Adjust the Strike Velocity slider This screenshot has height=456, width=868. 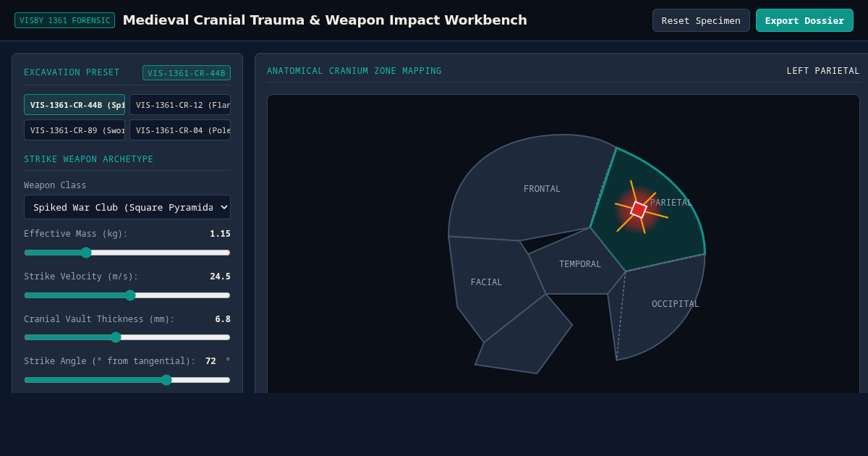[x=127, y=295]
